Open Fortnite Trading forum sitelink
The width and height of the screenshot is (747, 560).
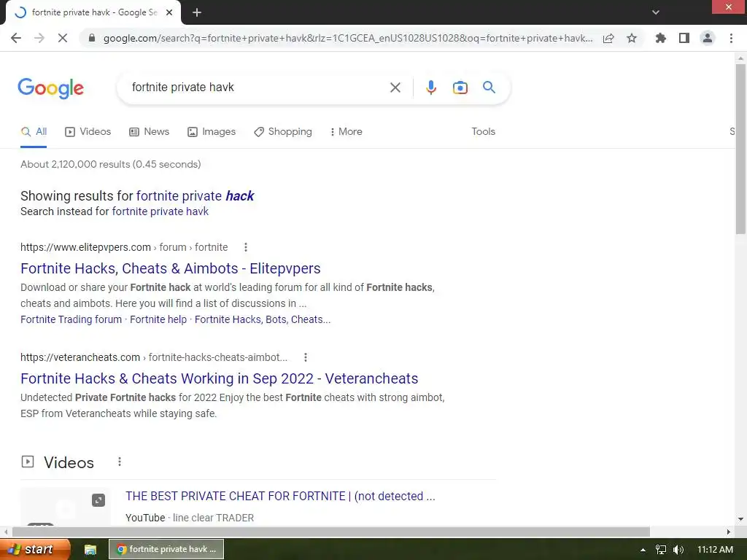pyautogui.click(x=71, y=319)
